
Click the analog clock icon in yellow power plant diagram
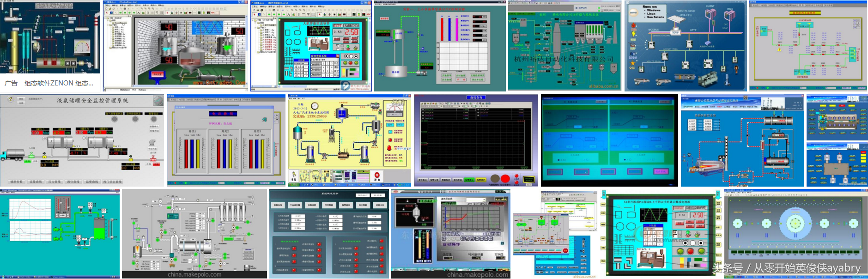315,106
